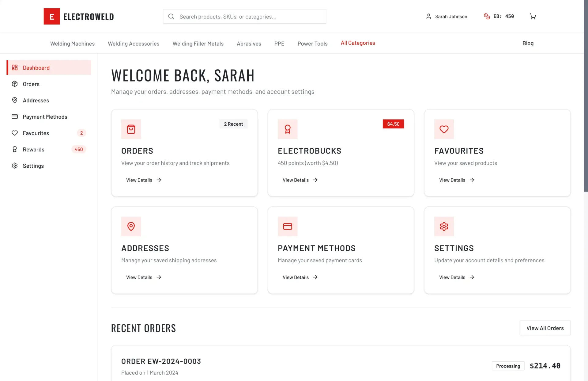This screenshot has height=381, width=588.
Task: Click the red E ElectroWeld logo
Action: (52, 17)
